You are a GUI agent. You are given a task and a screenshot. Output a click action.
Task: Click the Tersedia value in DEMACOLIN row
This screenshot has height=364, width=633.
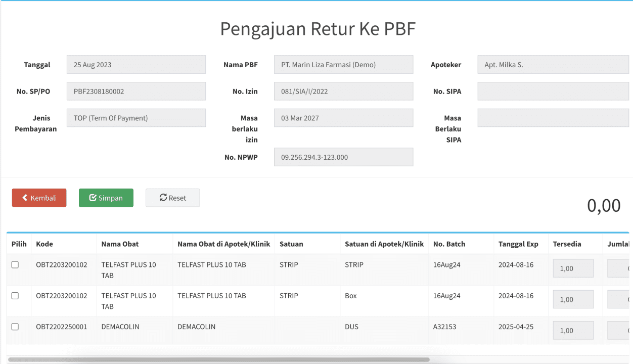(573, 331)
